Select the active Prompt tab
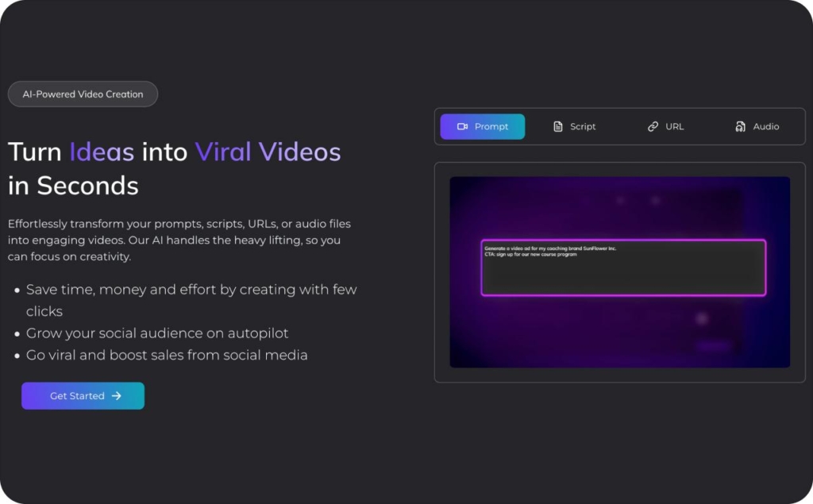 pos(482,126)
